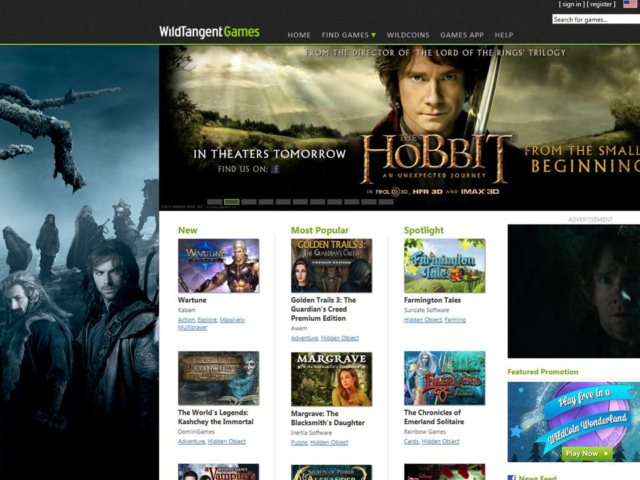Screen dimensions: 640x480
Task: Click Adventure genre under Kashchey the Immortal
Action: click(x=191, y=441)
